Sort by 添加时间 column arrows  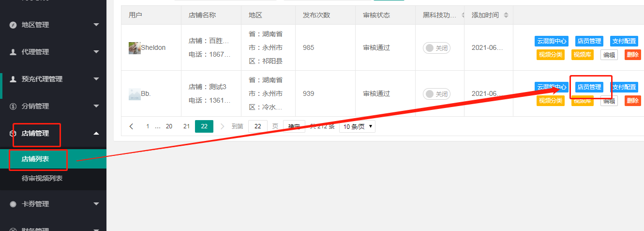[506, 15]
